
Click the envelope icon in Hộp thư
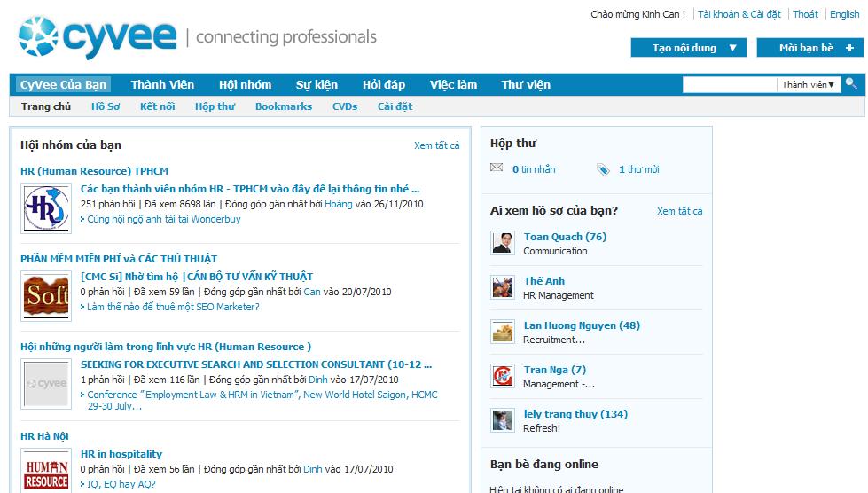[x=497, y=168]
